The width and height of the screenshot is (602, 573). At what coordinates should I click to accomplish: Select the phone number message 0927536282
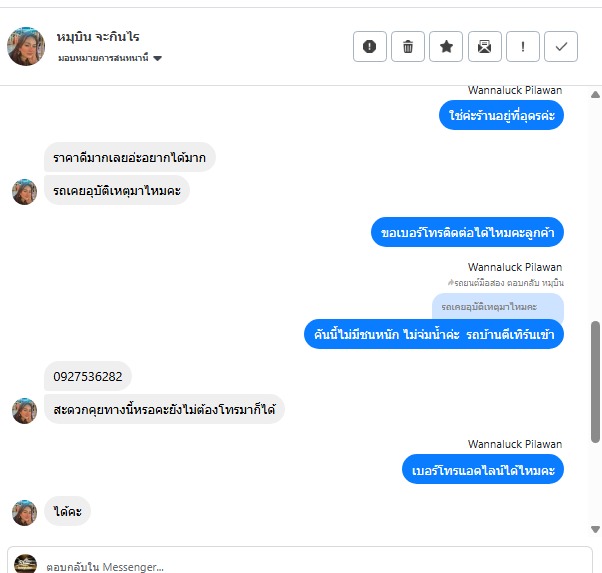(x=88, y=376)
